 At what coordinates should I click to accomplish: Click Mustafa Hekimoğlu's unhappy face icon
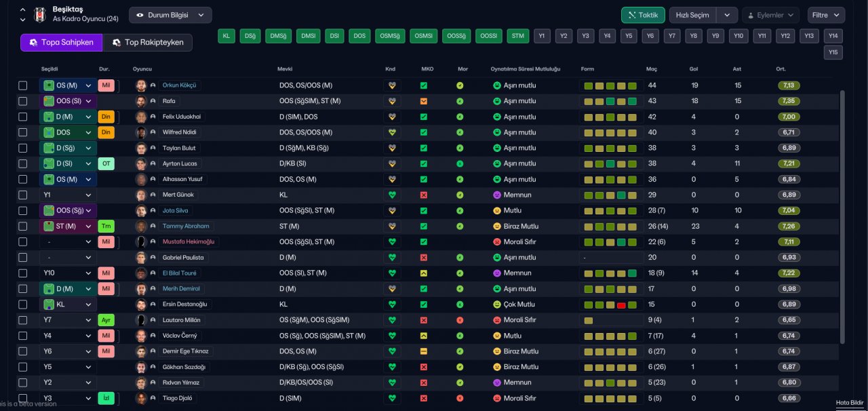pyautogui.click(x=496, y=241)
